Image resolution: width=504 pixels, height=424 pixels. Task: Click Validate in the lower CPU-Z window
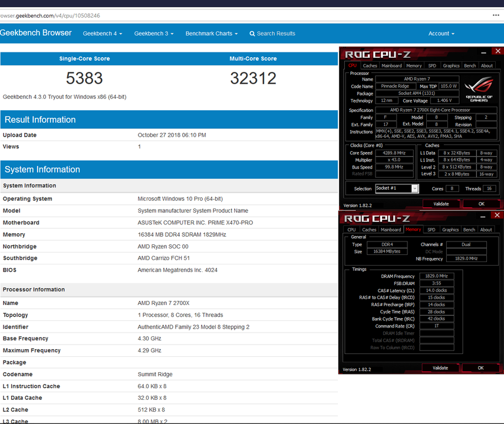(x=440, y=368)
